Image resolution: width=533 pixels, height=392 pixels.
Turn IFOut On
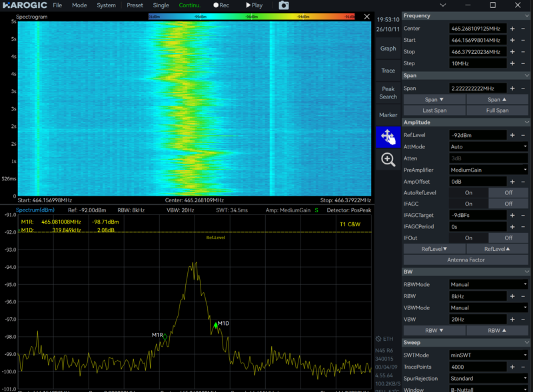pos(468,238)
